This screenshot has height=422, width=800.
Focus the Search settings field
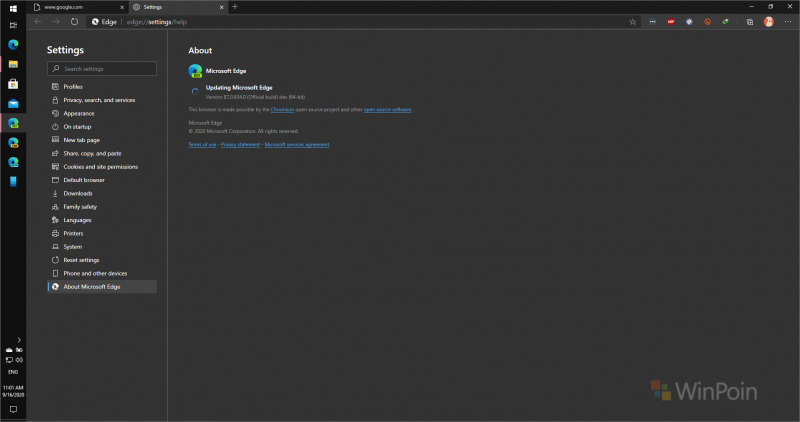click(102, 68)
